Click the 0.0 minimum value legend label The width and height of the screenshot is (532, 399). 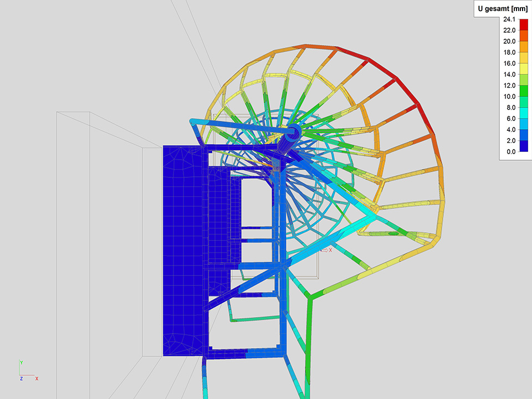click(x=509, y=151)
